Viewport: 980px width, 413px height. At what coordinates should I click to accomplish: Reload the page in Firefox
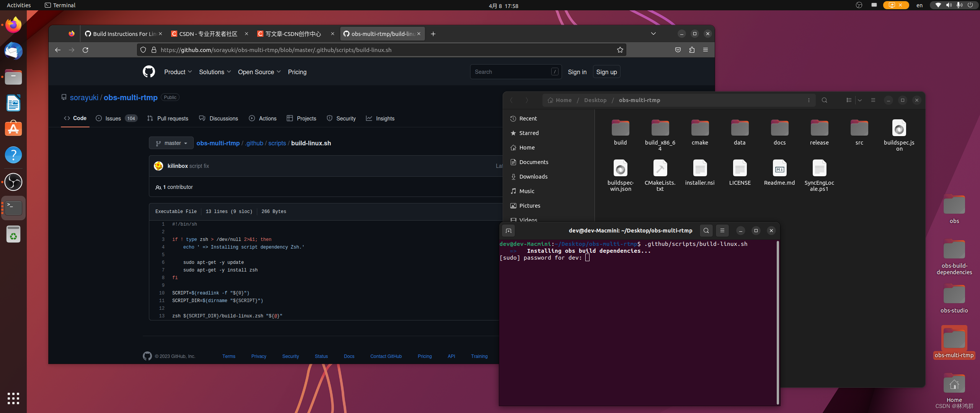85,50
